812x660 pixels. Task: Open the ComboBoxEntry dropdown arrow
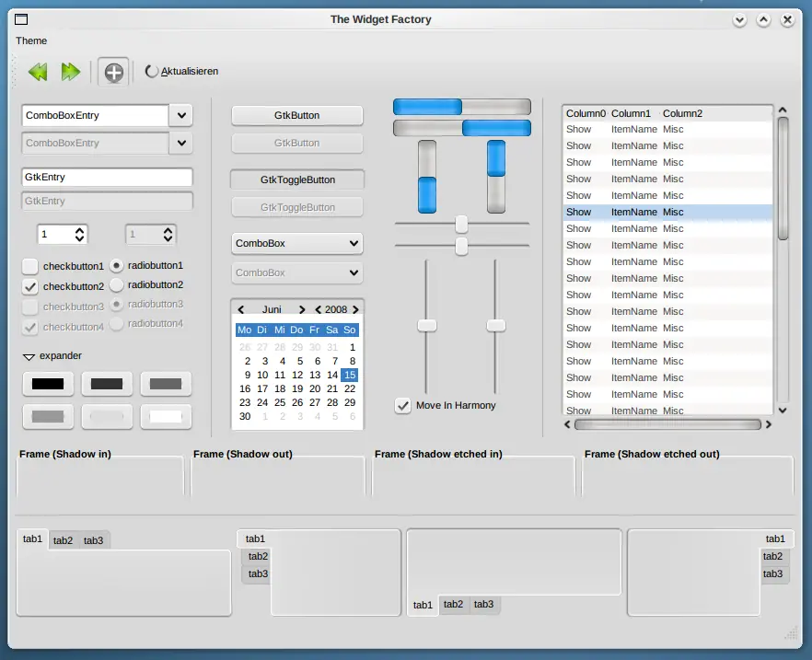click(181, 115)
